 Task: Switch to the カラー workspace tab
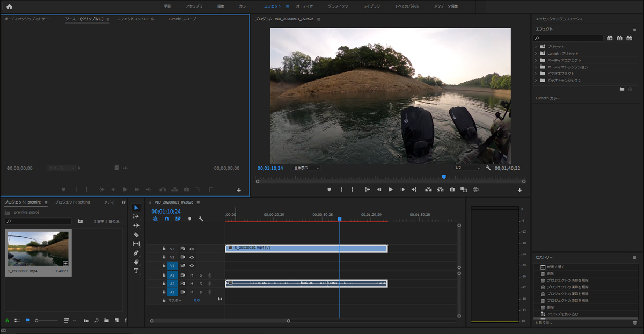coord(244,6)
